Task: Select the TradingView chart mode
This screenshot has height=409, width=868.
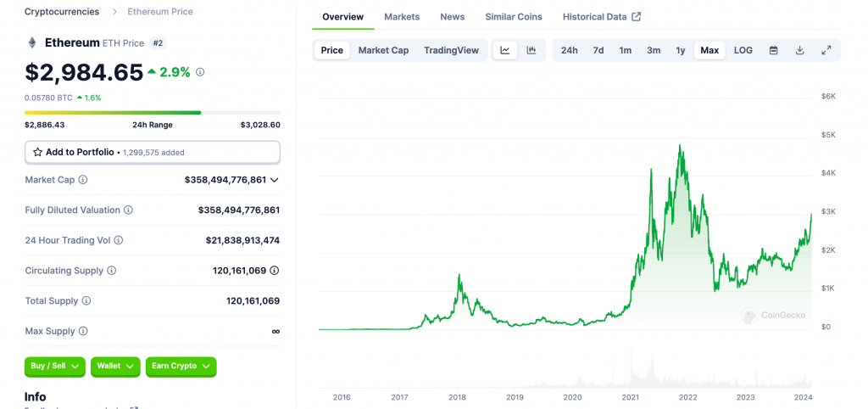Action: (x=451, y=50)
